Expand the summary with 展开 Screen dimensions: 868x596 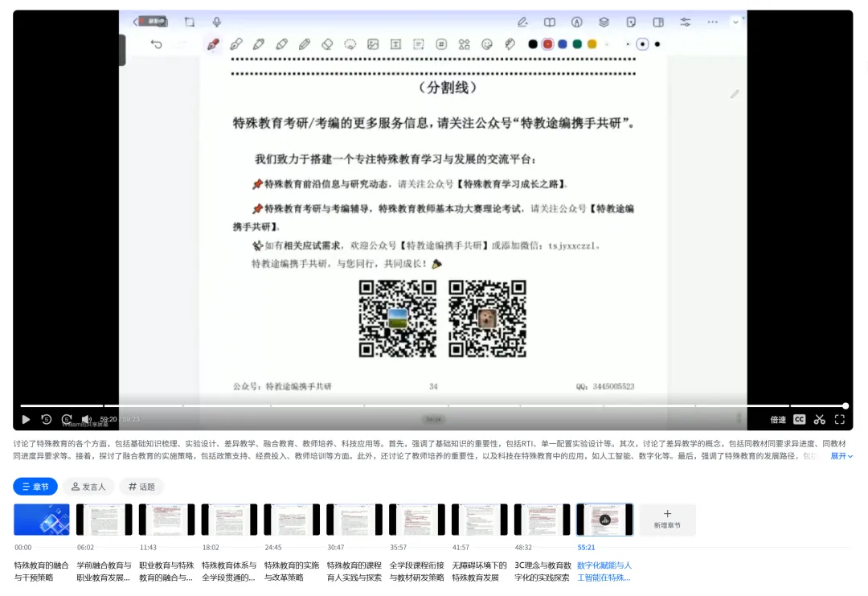841,456
